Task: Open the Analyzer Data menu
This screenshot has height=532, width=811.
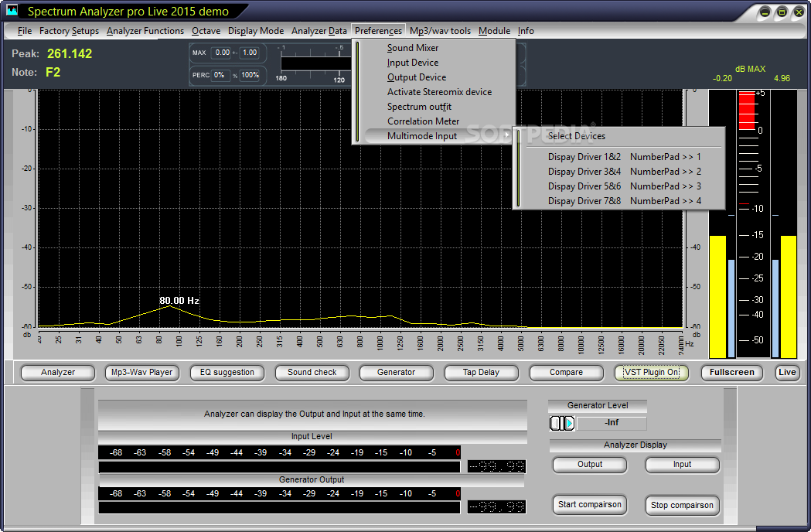Action: coord(319,31)
